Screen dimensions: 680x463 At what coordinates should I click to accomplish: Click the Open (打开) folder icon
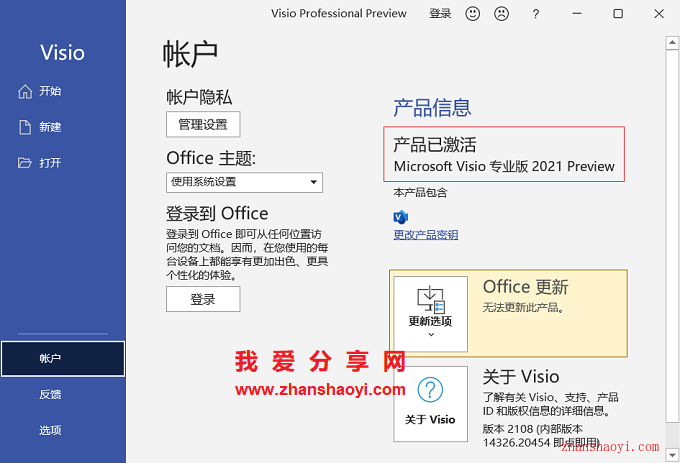coord(25,163)
